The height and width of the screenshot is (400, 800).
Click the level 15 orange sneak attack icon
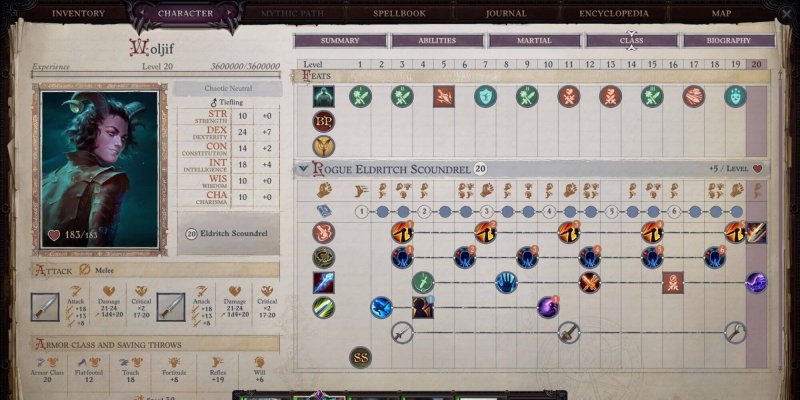coord(652,233)
